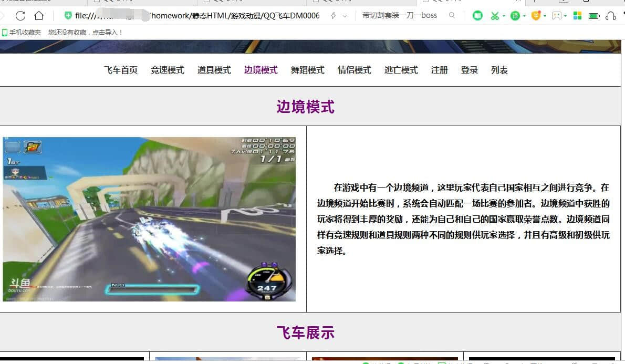The width and height of the screenshot is (625, 364).
Task: Expand the dropdown next to lightning icon
Action: (345, 16)
